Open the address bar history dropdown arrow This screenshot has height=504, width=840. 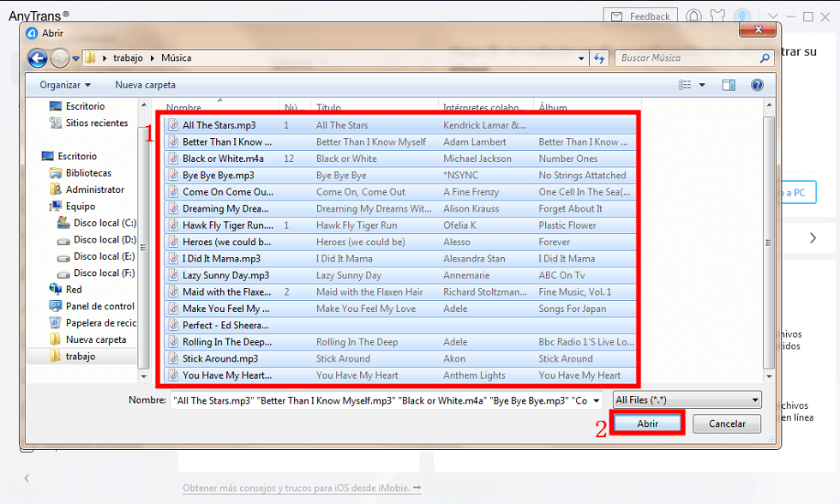(x=581, y=58)
